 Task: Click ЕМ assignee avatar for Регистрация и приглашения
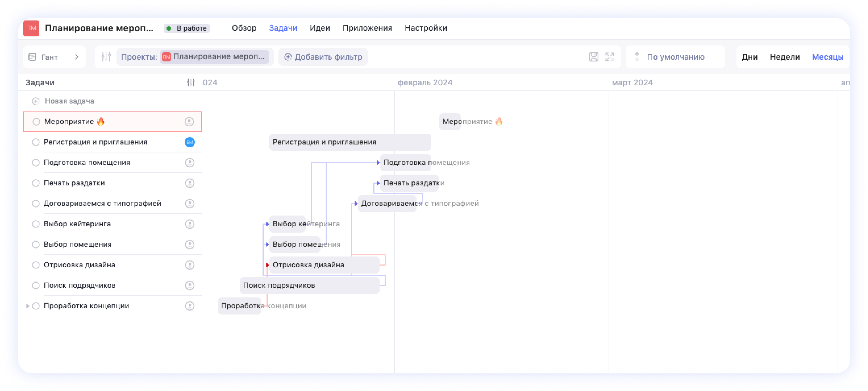(x=190, y=142)
